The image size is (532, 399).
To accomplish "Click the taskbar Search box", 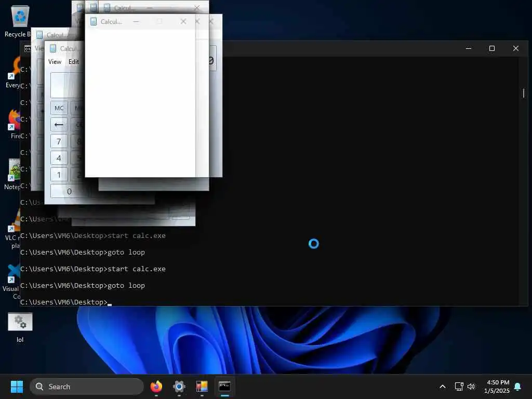I will pyautogui.click(x=87, y=387).
